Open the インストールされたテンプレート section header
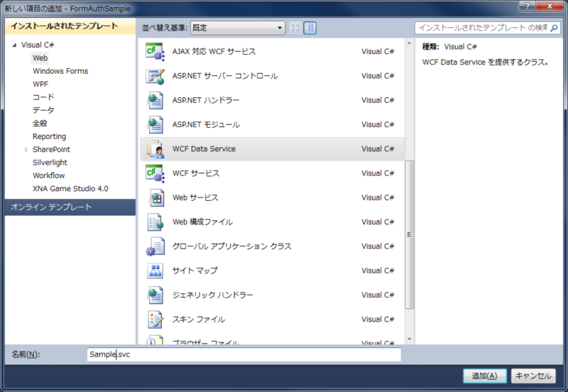Viewport: 568px width, 392px height. (70, 26)
